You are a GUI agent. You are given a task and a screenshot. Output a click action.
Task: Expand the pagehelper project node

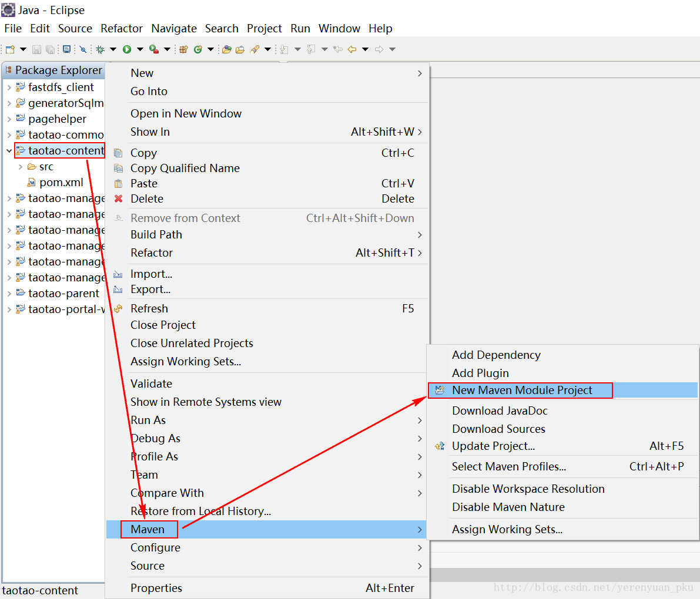click(9, 119)
